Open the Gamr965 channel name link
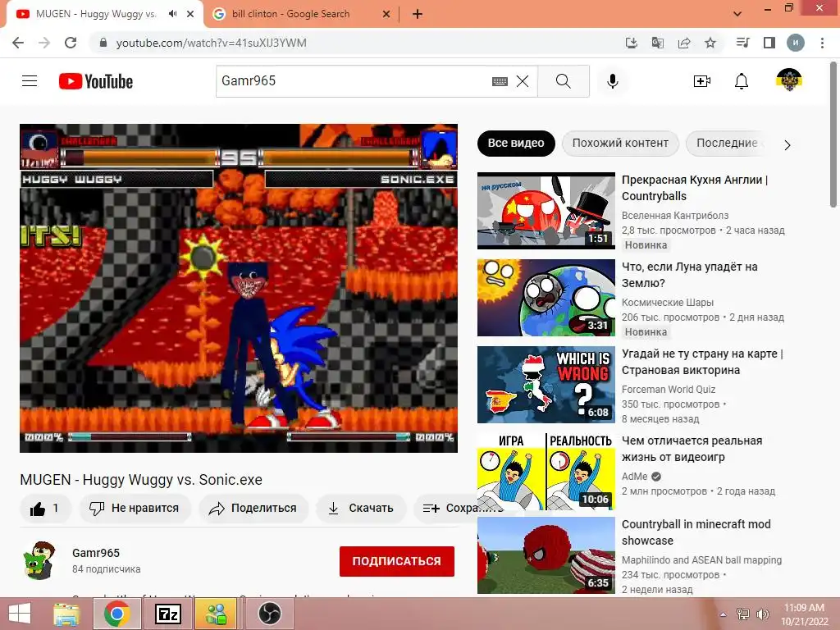This screenshot has width=840, height=630. click(96, 553)
